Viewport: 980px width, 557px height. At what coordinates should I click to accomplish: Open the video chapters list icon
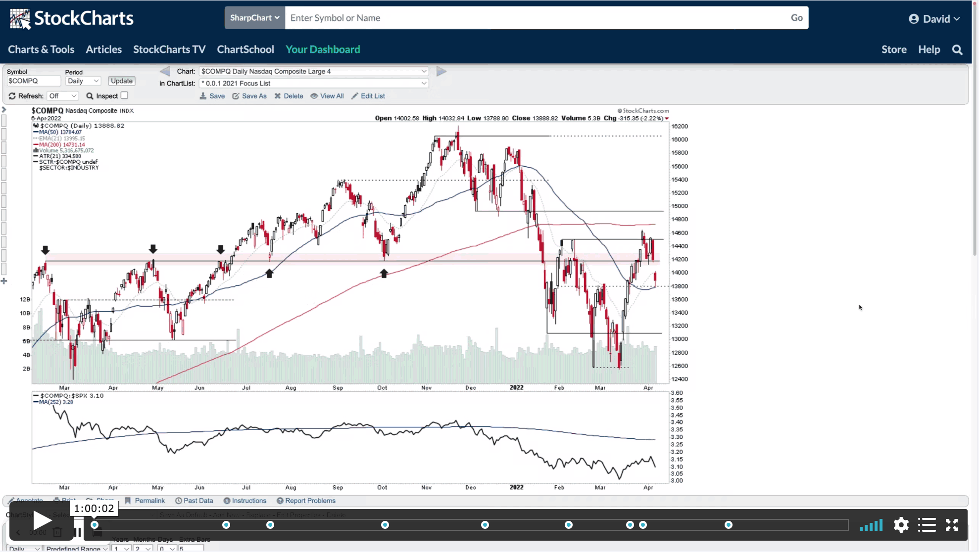pos(928,525)
